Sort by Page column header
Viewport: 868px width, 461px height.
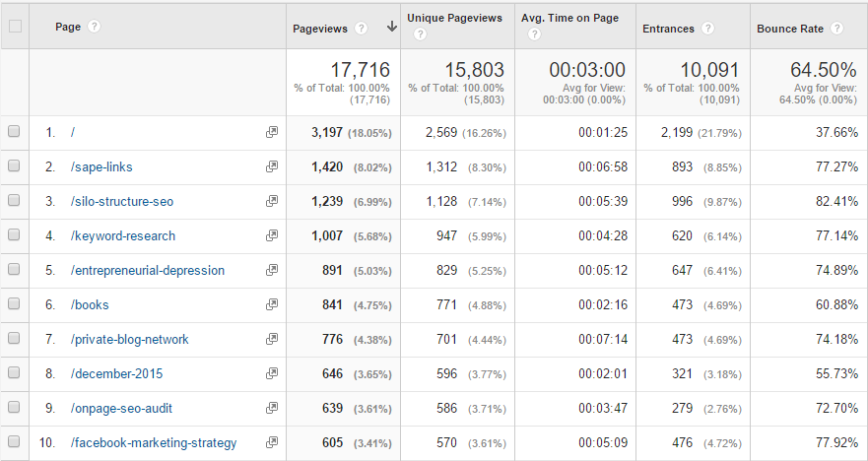[68, 27]
